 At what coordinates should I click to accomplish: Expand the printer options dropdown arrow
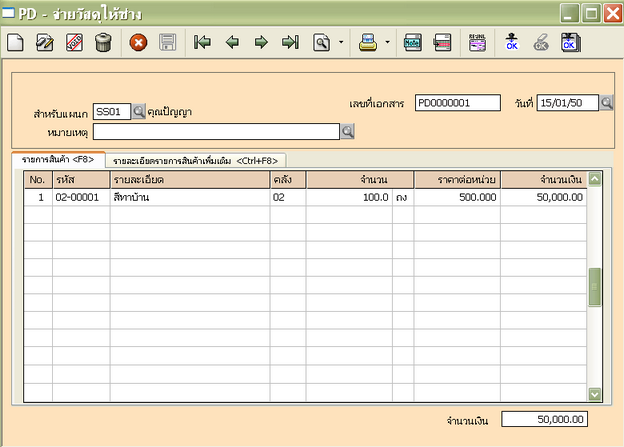tap(387, 43)
